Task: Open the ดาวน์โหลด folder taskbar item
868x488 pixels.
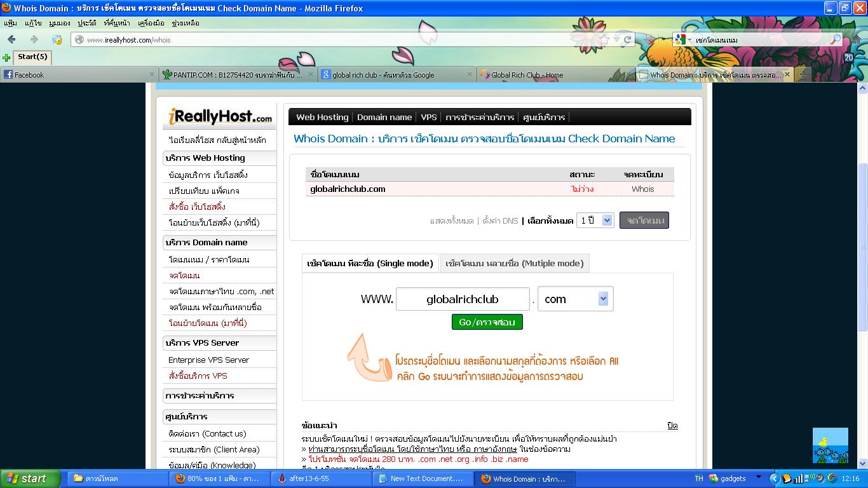Action: (118, 478)
